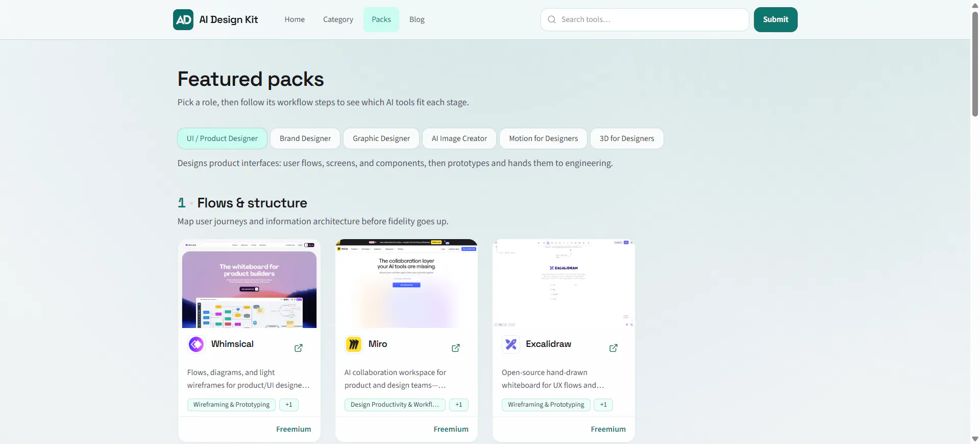Select 3D for Designers pack
Screen dimensions: 980x444
627,138
